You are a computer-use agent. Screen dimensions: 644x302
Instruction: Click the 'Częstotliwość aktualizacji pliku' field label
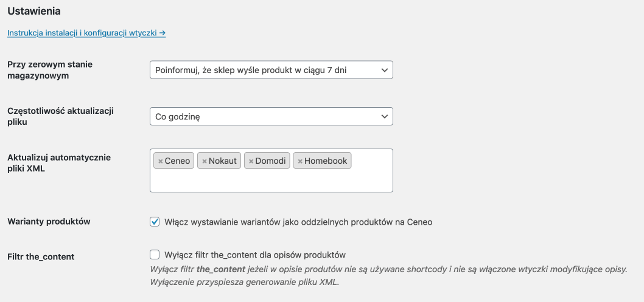[x=61, y=116]
